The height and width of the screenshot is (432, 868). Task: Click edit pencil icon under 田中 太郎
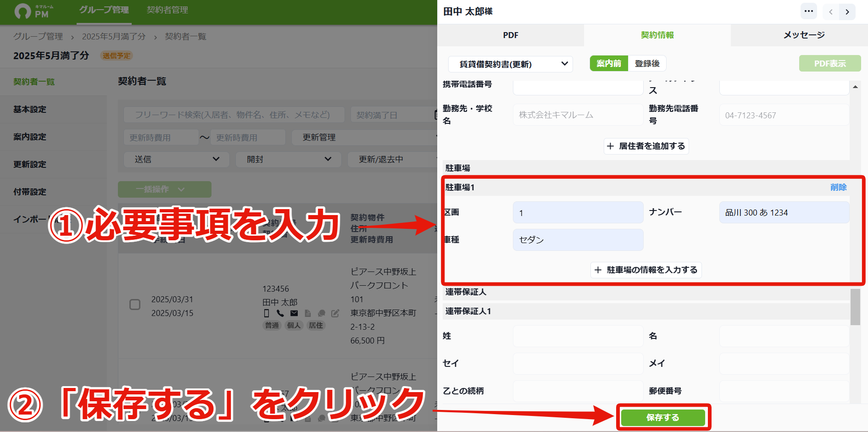pyautogui.click(x=335, y=313)
